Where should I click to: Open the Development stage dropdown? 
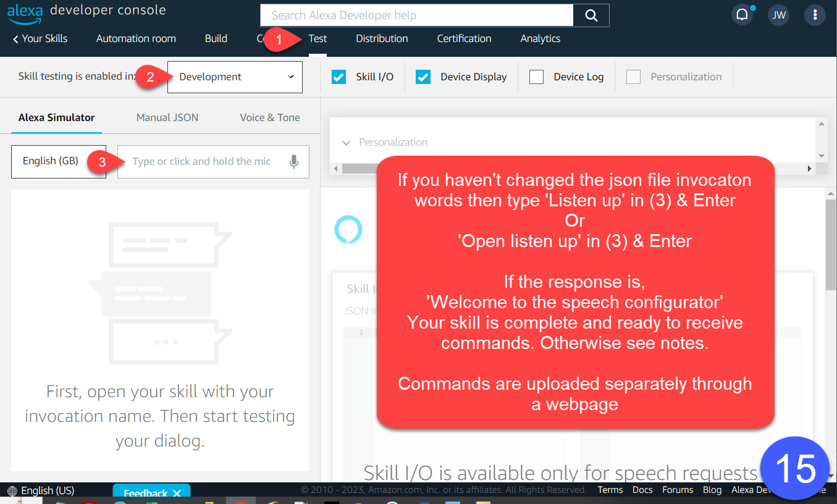235,77
